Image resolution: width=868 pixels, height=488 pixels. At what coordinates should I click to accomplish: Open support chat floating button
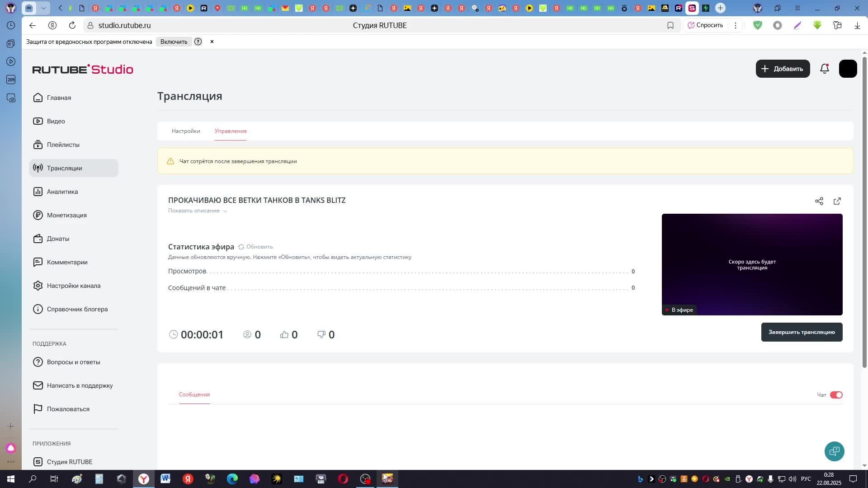click(834, 451)
